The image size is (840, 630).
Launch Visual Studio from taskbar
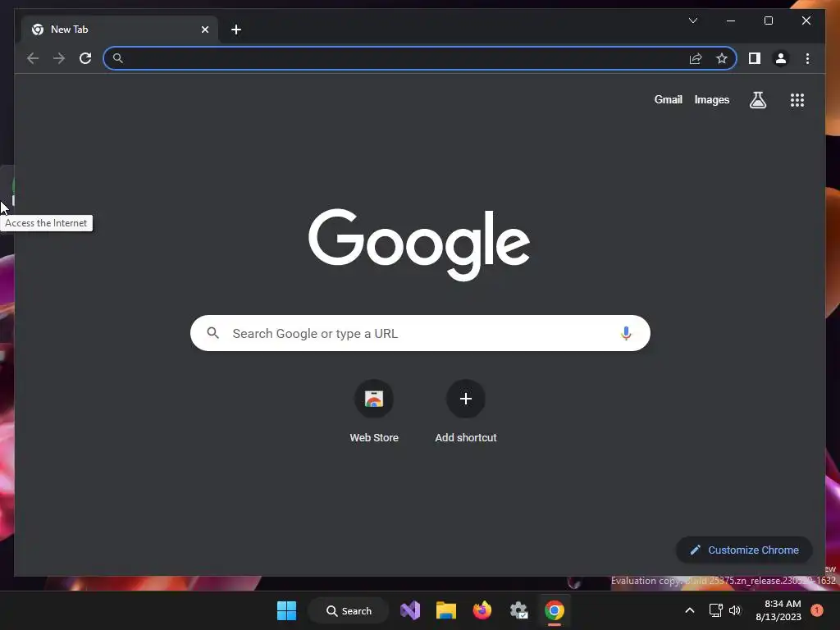click(x=410, y=610)
